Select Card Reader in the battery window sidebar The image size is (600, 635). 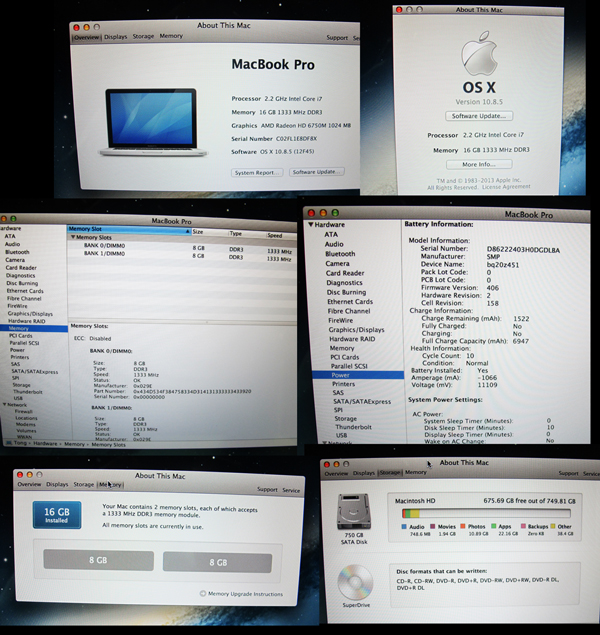pos(345,273)
